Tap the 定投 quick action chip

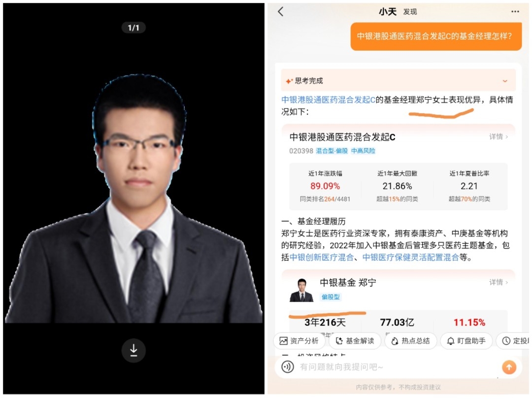click(x=513, y=341)
